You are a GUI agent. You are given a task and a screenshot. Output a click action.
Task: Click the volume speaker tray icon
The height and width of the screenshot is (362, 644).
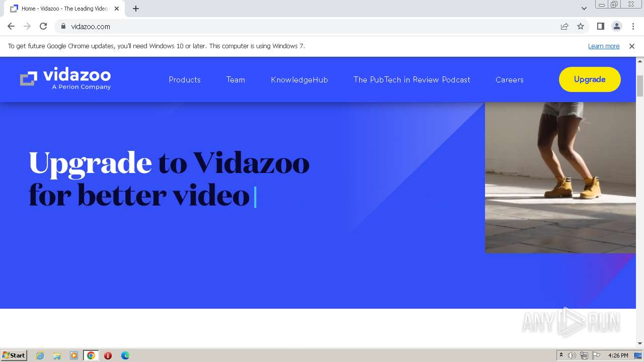pyautogui.click(x=572, y=355)
